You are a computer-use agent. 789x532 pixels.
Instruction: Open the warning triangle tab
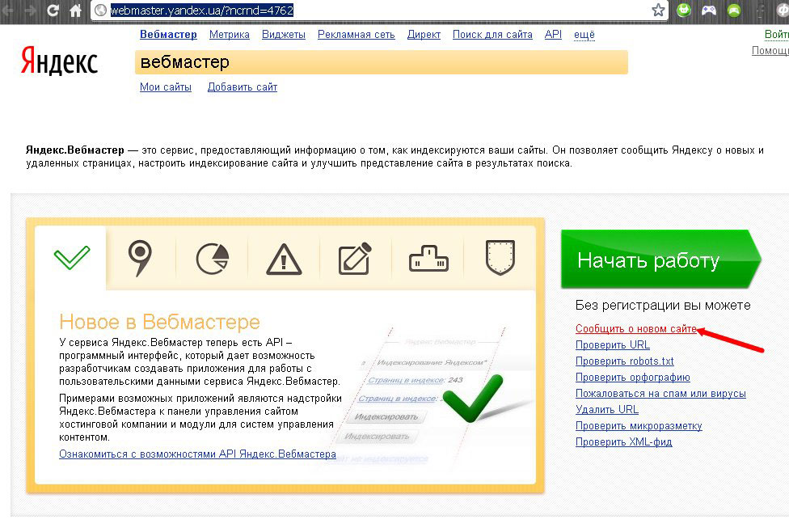point(284,260)
